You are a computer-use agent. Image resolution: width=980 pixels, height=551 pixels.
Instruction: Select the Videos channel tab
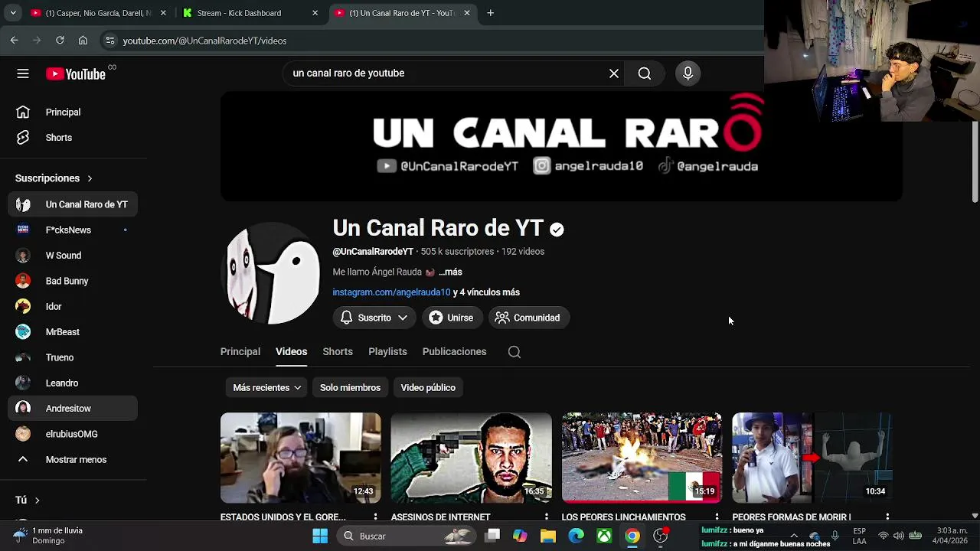[x=291, y=352]
